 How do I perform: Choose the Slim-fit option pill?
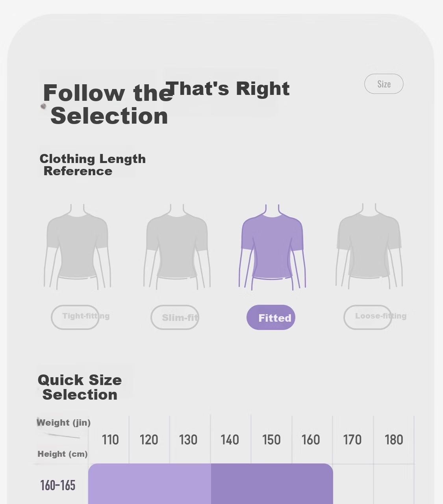tap(175, 317)
